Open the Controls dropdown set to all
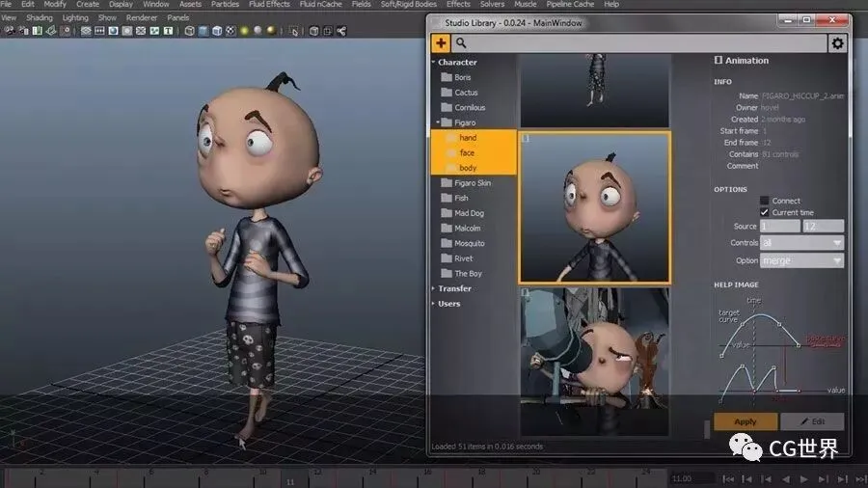The width and height of the screenshot is (868, 488). point(801,242)
